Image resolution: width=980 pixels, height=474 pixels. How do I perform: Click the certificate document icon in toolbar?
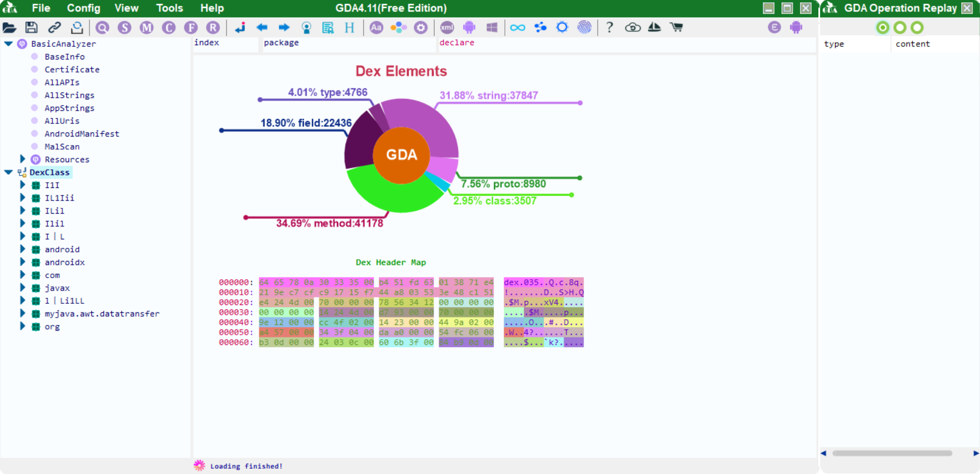pos(328,27)
